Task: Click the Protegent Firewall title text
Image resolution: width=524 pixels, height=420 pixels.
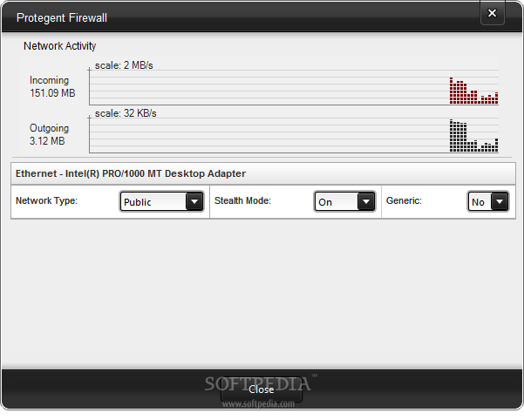Action: pyautogui.click(x=62, y=17)
